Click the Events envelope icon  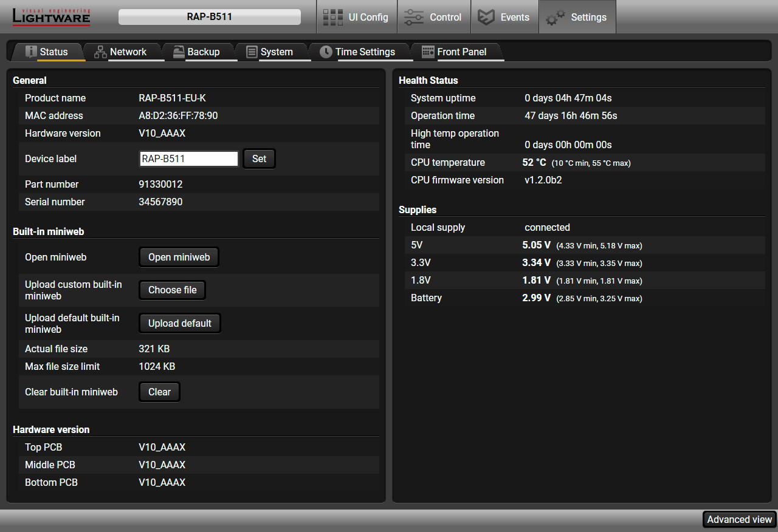click(x=486, y=17)
